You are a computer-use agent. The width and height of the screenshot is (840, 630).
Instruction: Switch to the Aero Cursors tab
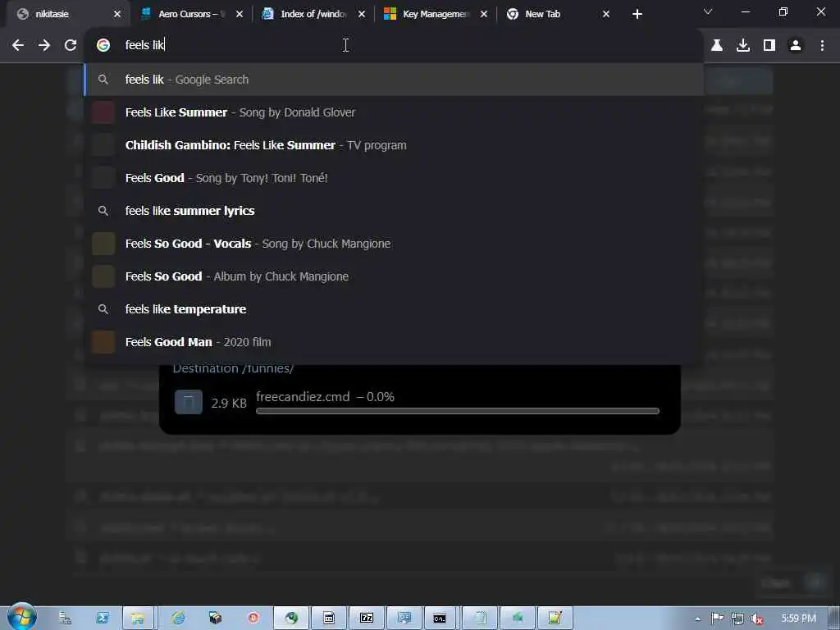click(190, 15)
